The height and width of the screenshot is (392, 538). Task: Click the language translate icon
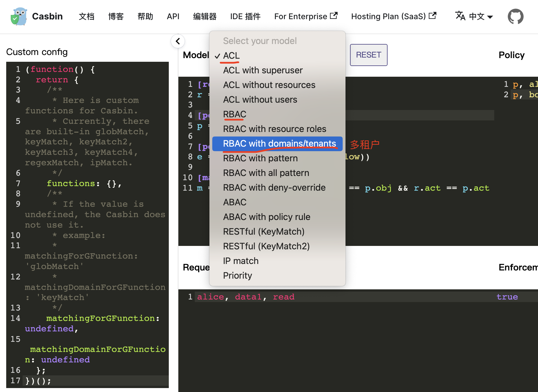pos(460,16)
